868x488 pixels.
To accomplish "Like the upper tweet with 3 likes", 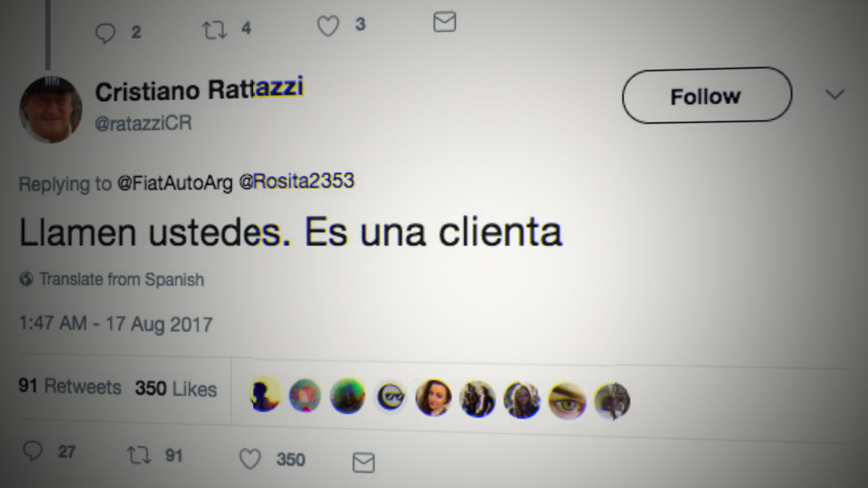I will (x=328, y=26).
